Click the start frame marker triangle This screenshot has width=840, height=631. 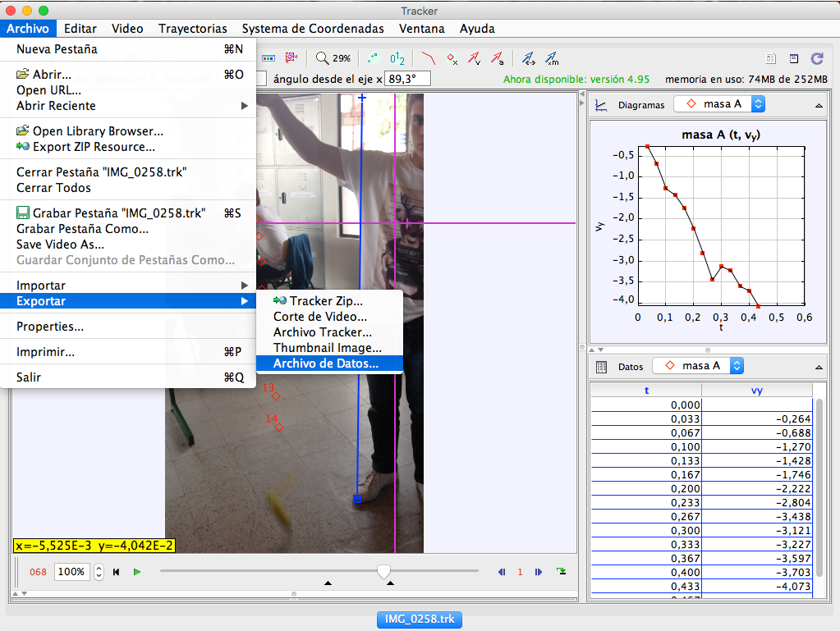tap(328, 583)
